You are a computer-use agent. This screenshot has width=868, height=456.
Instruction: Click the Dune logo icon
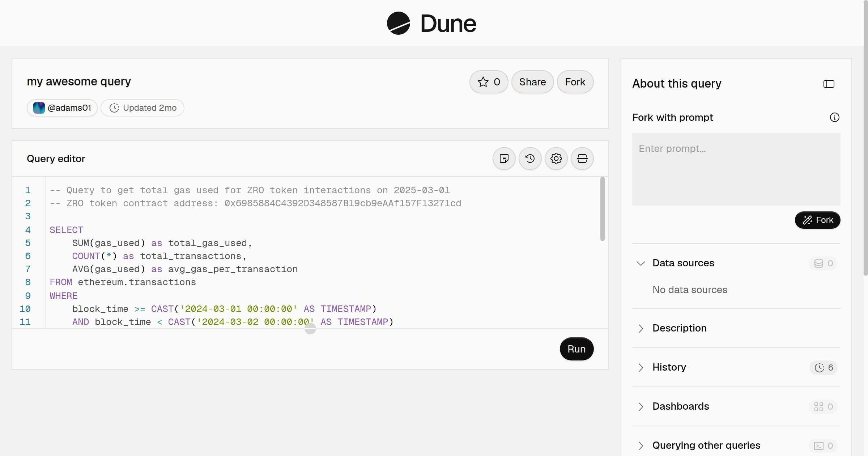(398, 23)
